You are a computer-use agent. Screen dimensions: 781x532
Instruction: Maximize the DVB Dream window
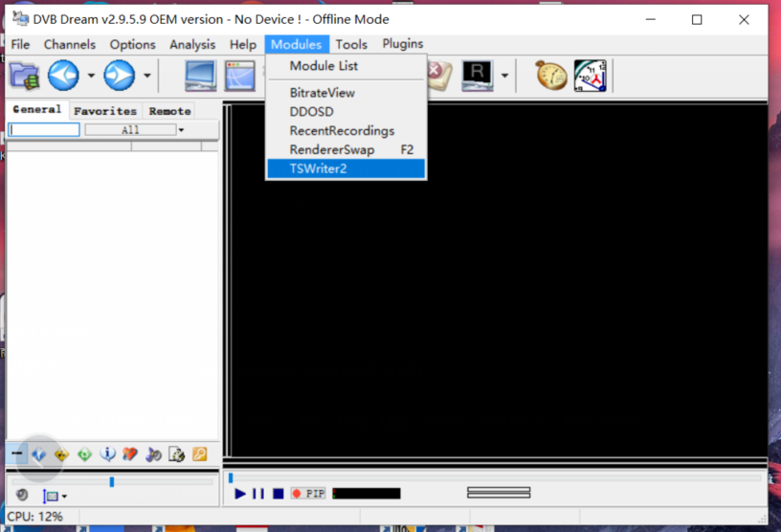(697, 19)
